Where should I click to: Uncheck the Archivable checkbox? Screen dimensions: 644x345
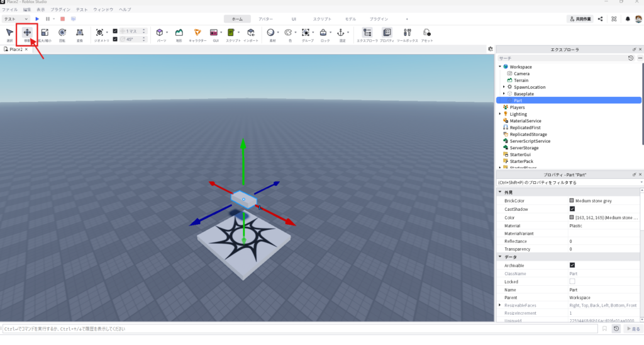[572, 266]
